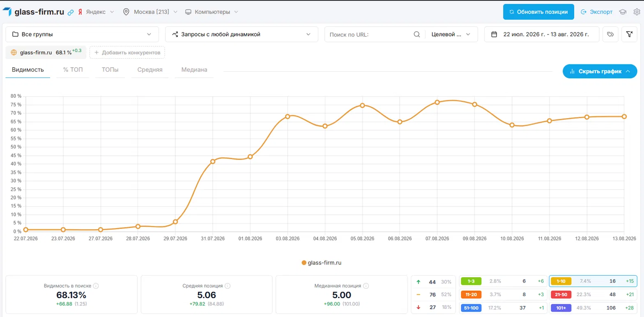Click the chart point at 03.08.2026
The image size is (644, 317).
click(x=287, y=116)
